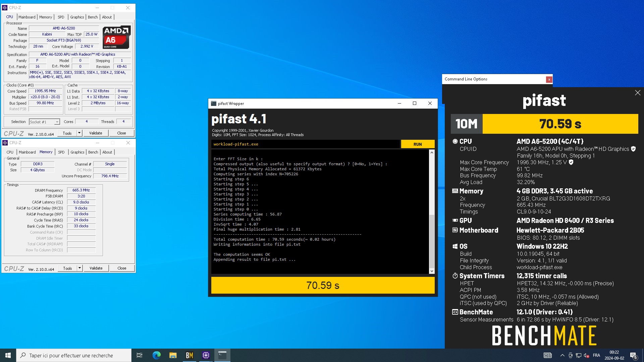Open File Explorer from the taskbar

pyautogui.click(x=173, y=355)
